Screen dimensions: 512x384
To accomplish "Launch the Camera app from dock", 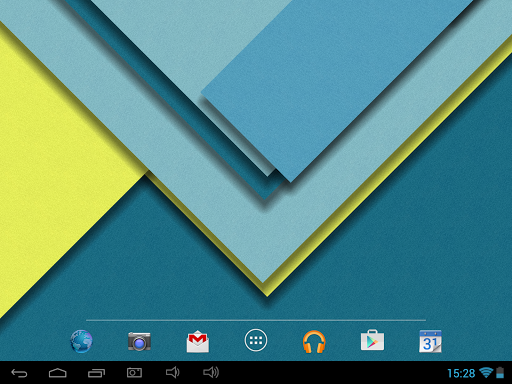I will 139,341.
